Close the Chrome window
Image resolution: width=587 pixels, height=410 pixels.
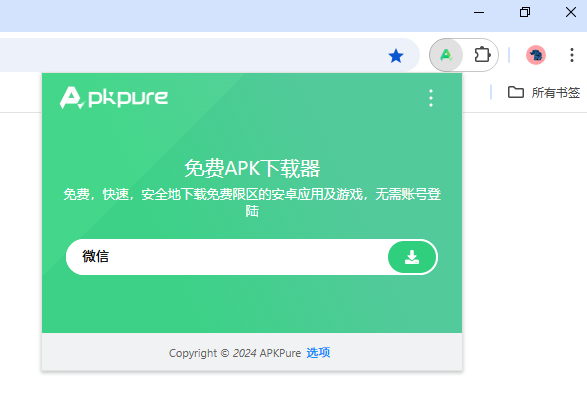pos(571,12)
